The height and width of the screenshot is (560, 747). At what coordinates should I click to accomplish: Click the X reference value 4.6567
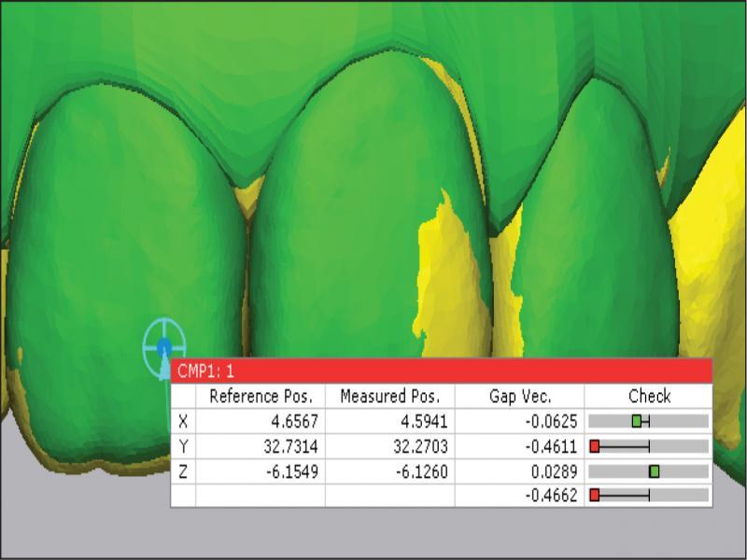[x=294, y=421]
